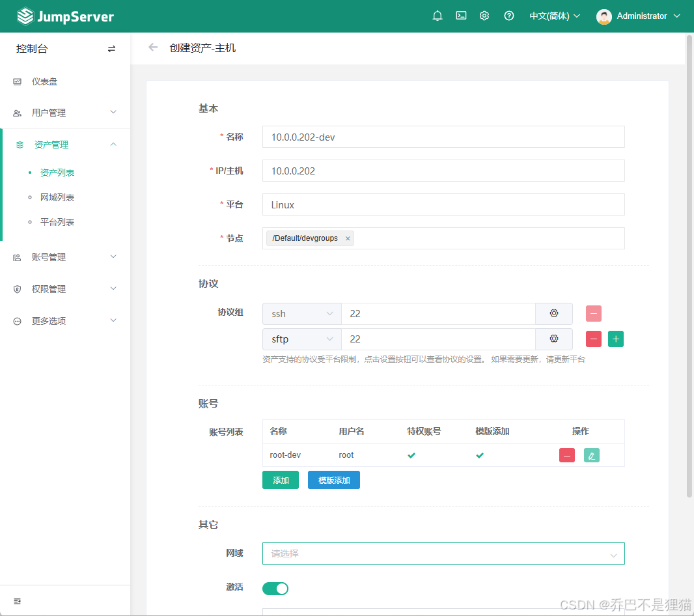Toggle the 激活 switch
Image resolution: width=694 pixels, height=616 pixels.
(275, 589)
